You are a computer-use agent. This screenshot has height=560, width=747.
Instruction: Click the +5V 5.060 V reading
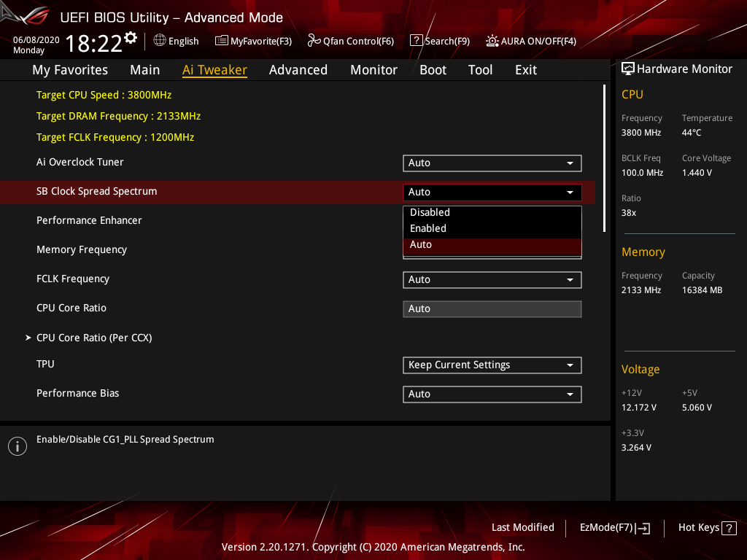tap(697, 408)
